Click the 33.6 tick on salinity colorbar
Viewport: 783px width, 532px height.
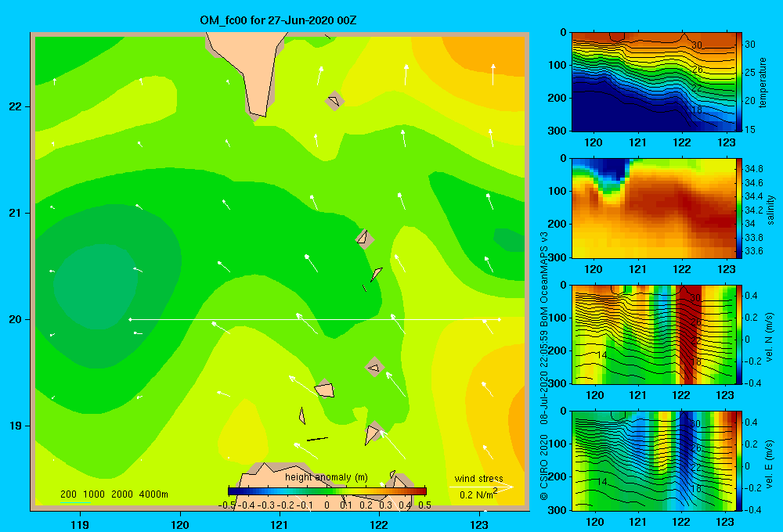pyautogui.click(x=753, y=251)
